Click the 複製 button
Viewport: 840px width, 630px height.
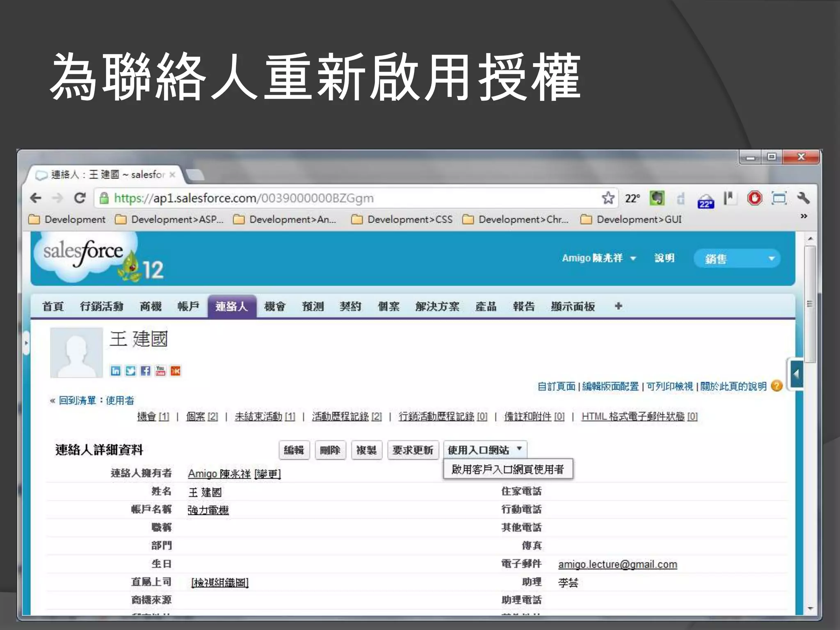click(366, 450)
